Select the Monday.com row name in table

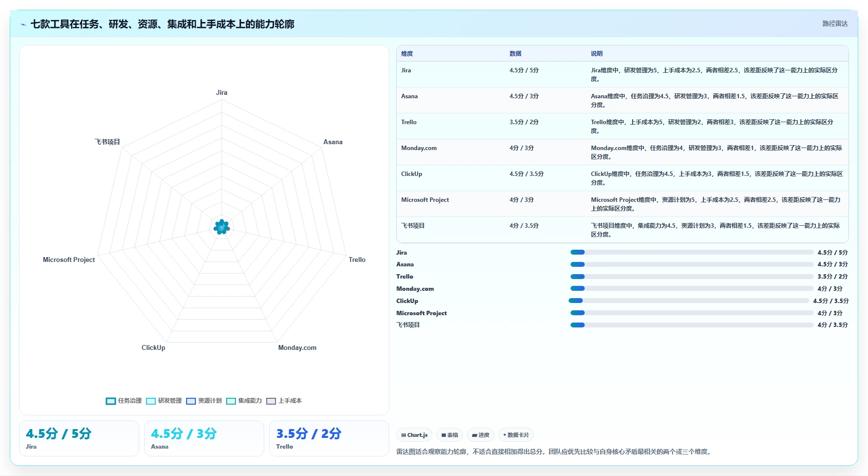[419, 148]
